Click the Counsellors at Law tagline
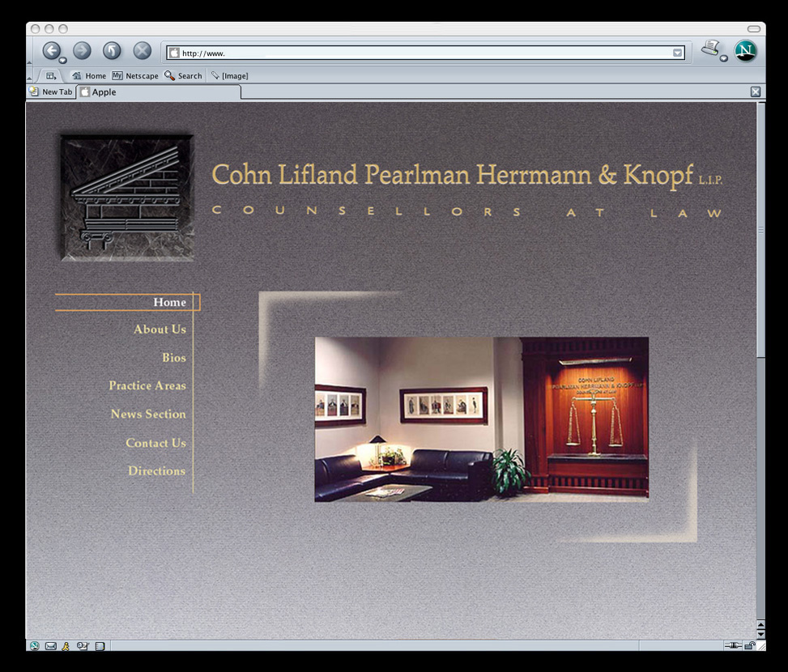 pyautogui.click(x=466, y=211)
